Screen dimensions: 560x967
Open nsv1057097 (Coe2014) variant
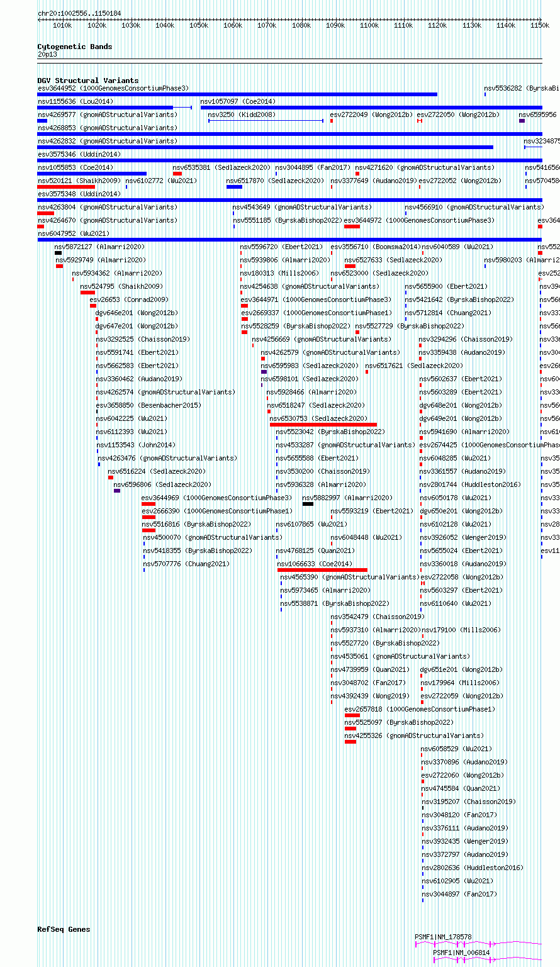[x=238, y=101]
